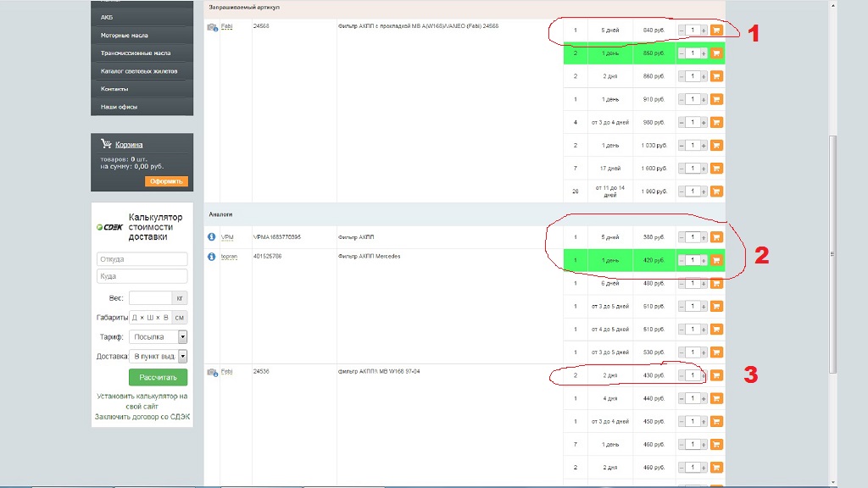
Task: Open camera photo icon for Febi 24536
Action: pos(212,372)
